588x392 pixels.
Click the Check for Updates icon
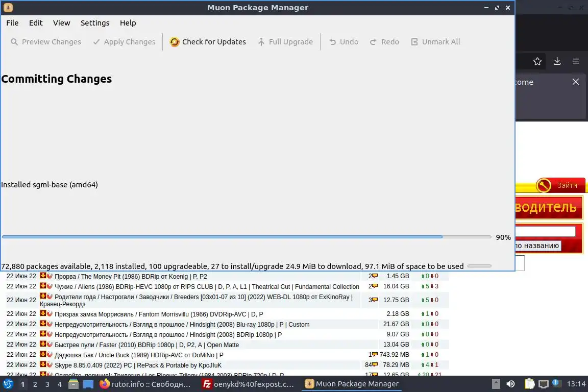tap(175, 42)
